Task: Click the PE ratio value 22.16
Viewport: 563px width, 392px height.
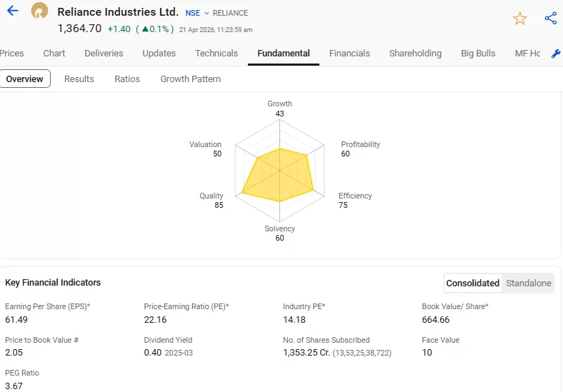Action: (155, 319)
